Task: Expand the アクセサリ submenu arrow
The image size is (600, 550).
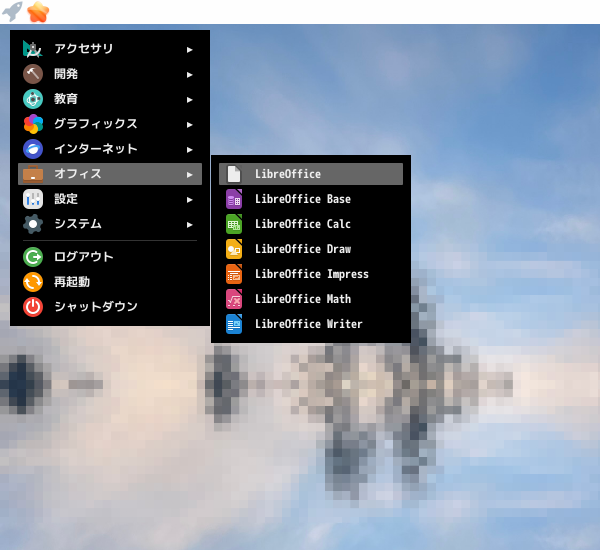Action: pos(189,50)
